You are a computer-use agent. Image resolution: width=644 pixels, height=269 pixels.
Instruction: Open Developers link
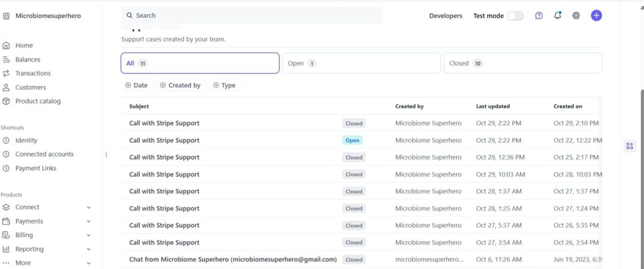click(x=445, y=16)
